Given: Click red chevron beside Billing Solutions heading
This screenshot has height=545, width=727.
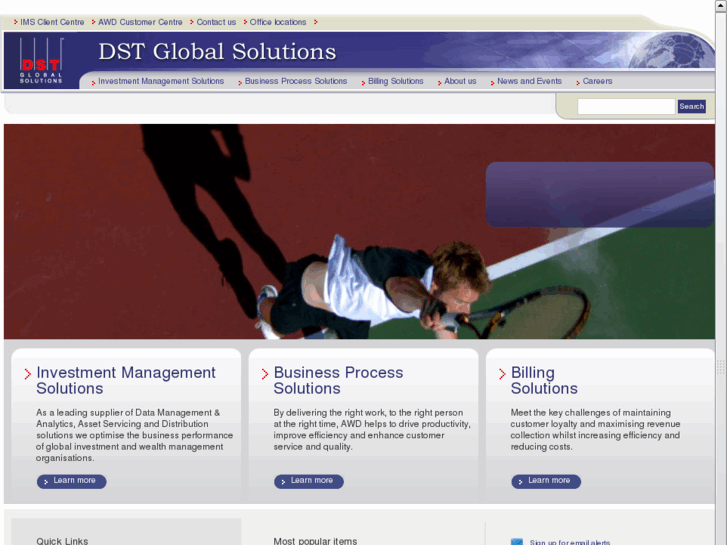Looking at the screenshot, I should click(x=502, y=374).
